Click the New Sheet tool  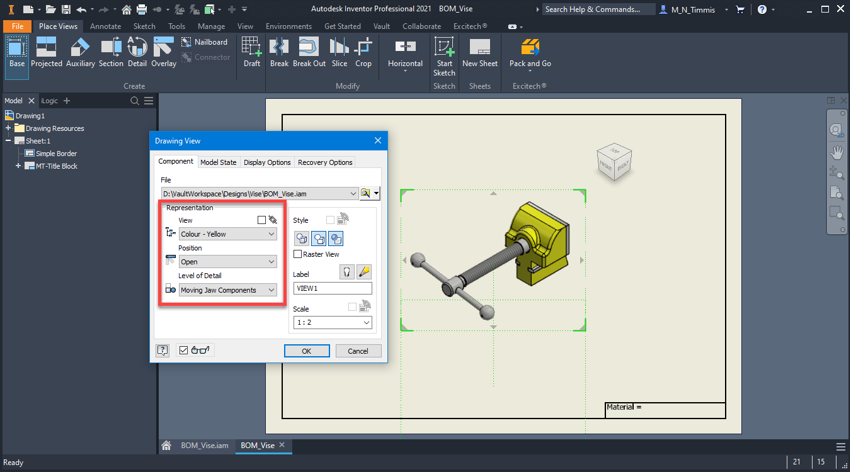pos(480,53)
